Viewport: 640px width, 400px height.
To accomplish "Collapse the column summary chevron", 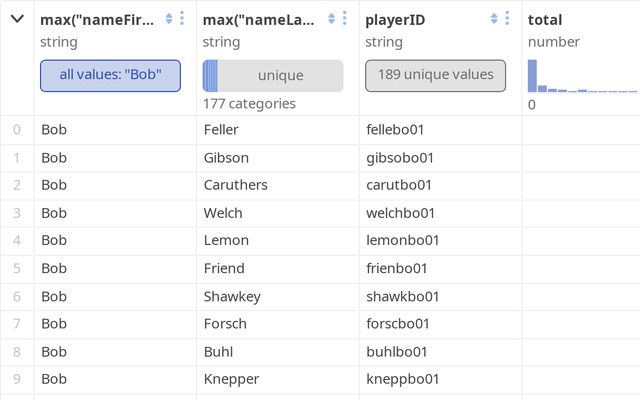I will coord(17,19).
